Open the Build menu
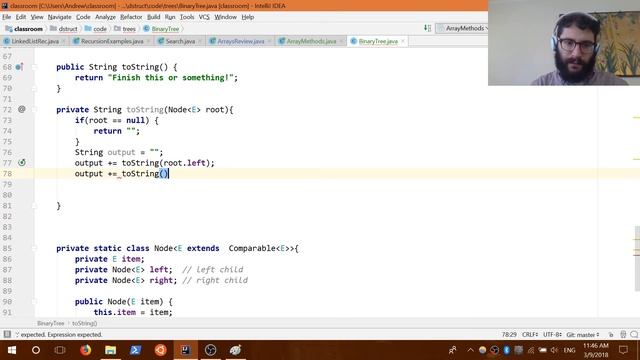This screenshot has height=360, width=640. 153,17
